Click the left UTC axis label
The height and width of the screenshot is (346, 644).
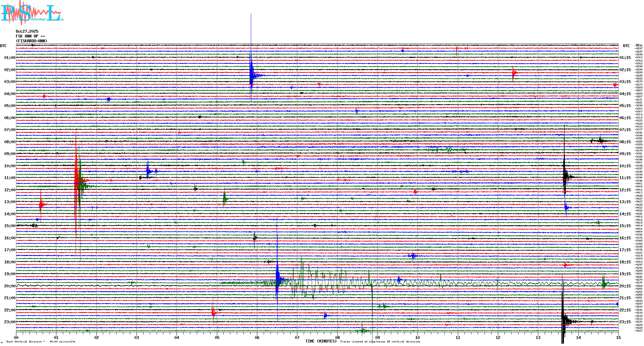pos(3,46)
